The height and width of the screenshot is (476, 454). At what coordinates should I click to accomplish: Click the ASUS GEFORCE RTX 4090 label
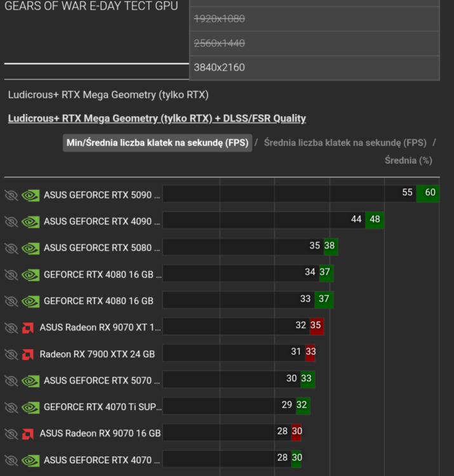[x=102, y=221]
